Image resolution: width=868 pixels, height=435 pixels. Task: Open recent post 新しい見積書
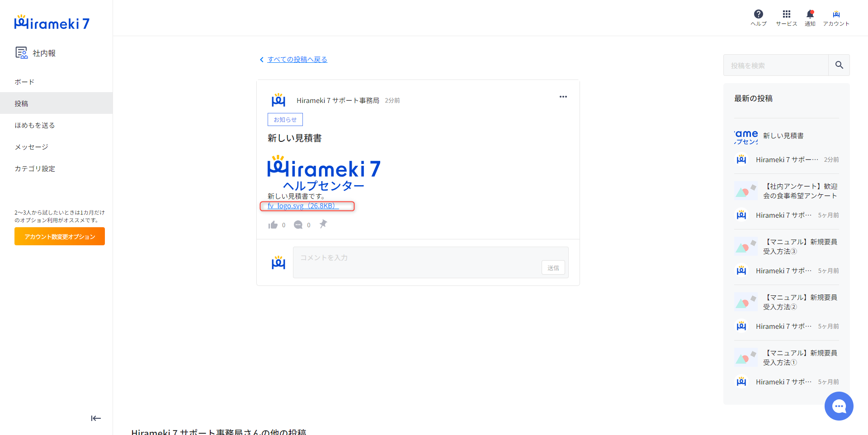(783, 136)
